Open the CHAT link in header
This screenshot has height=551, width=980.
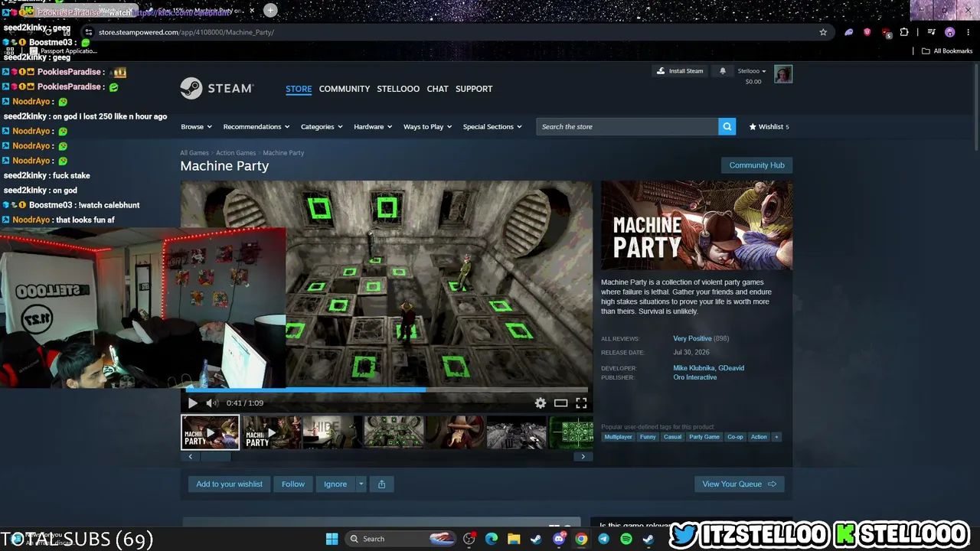[x=437, y=89]
